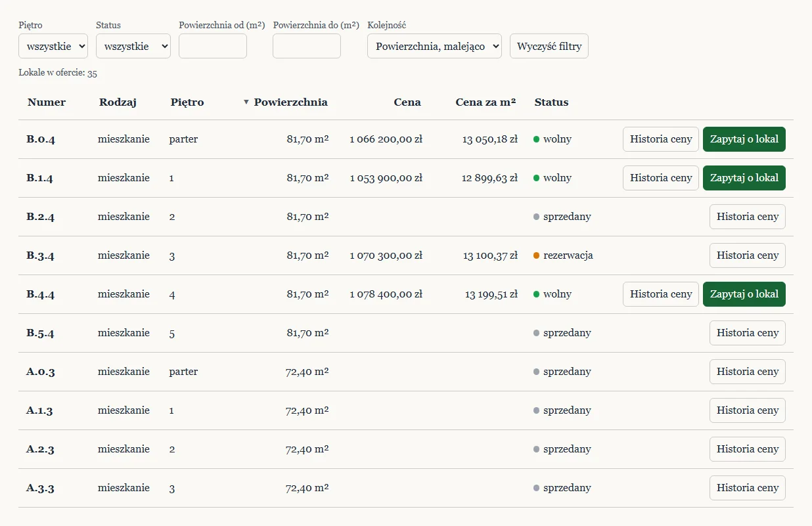Select unit number B.1.4
This screenshot has height=526, width=812.
coord(40,178)
